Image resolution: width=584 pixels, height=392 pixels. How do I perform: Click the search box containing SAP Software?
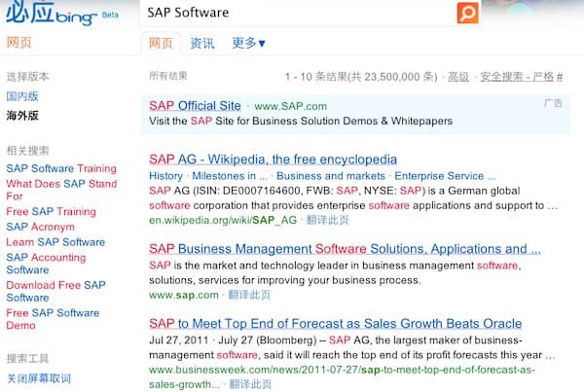pos(298,13)
